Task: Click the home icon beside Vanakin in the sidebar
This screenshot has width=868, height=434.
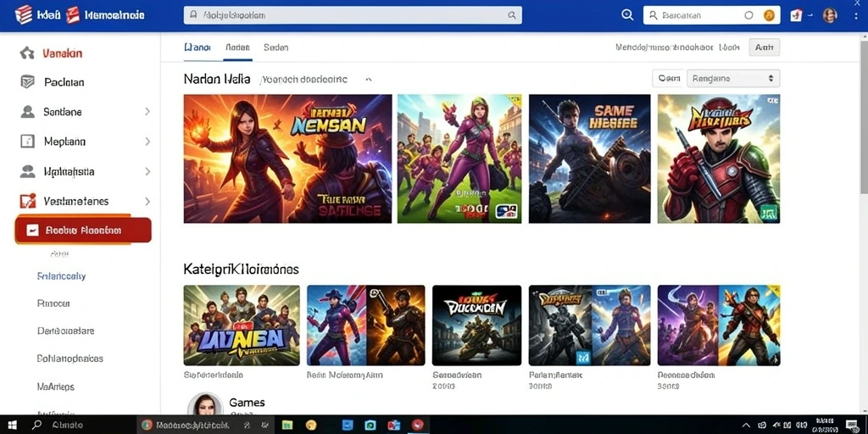Action: 27,53
